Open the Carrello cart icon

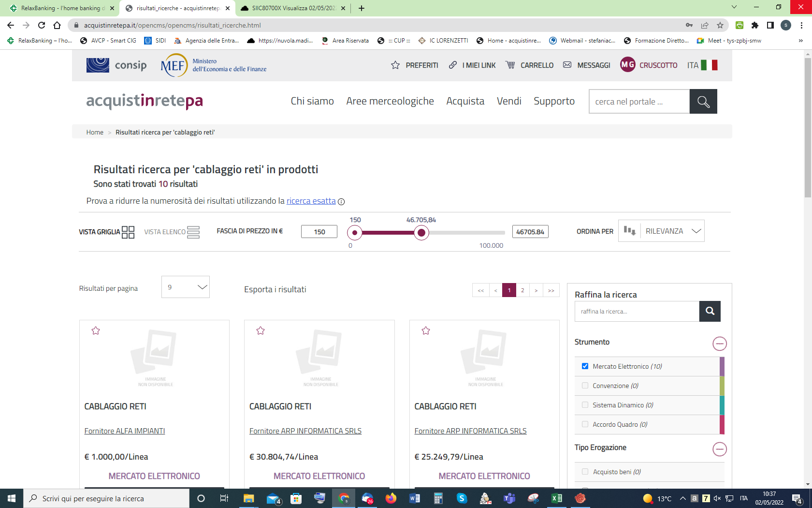click(x=510, y=65)
